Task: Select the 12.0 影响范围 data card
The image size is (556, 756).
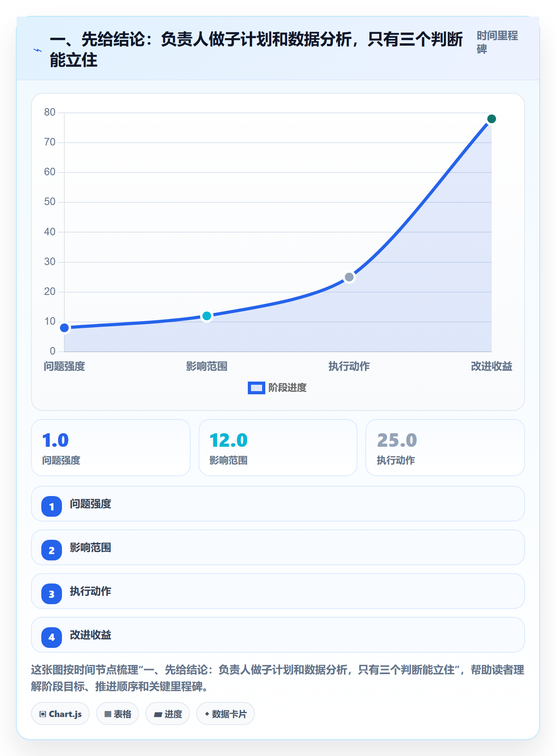Action: tap(278, 448)
